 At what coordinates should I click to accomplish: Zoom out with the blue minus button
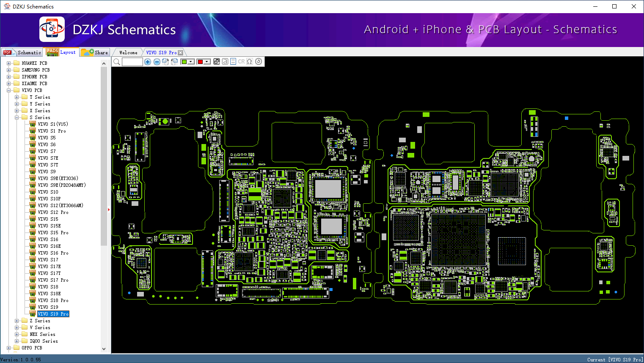pyautogui.click(x=157, y=62)
